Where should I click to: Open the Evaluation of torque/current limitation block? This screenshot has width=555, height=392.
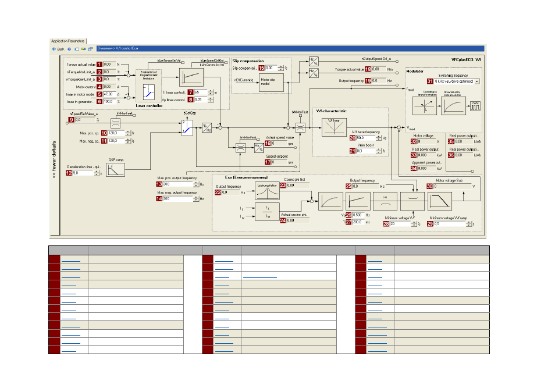tap(149, 85)
